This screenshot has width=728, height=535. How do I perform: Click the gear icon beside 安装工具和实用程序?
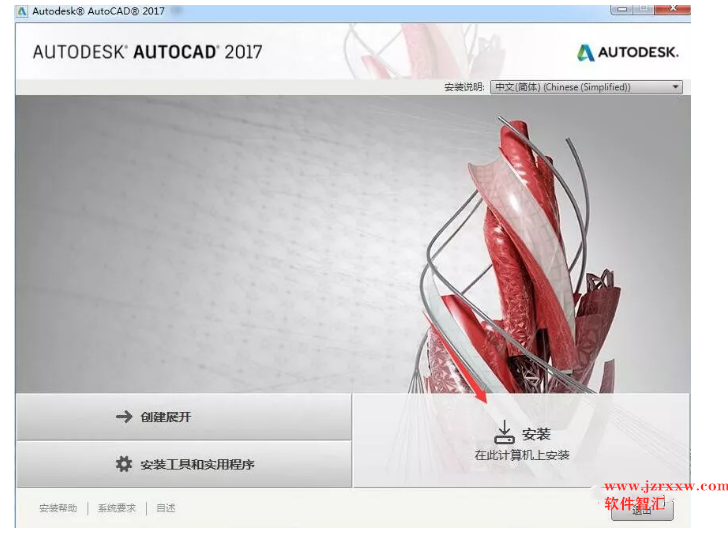click(124, 463)
